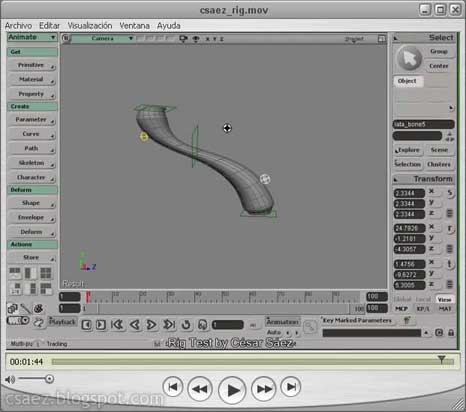466x412 pixels.
Task: Click the Clusters button
Action: tap(439, 164)
